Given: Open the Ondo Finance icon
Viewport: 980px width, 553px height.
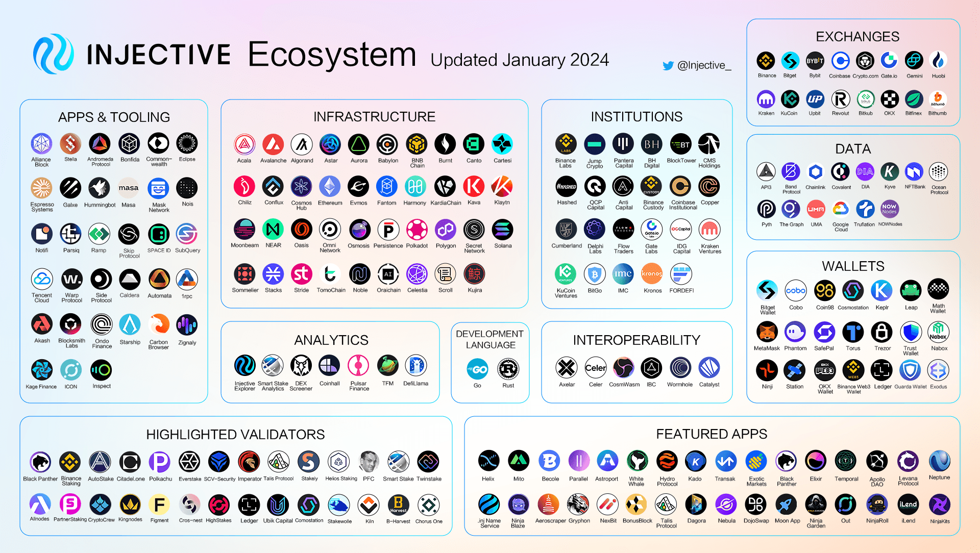Looking at the screenshot, I should (x=102, y=324).
